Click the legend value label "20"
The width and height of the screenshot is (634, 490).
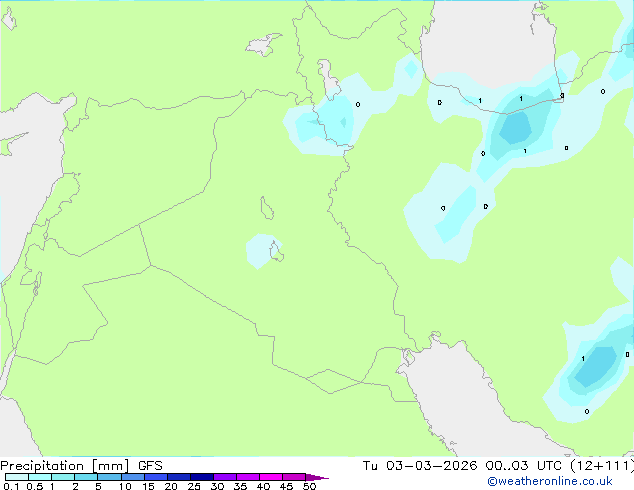(171, 486)
